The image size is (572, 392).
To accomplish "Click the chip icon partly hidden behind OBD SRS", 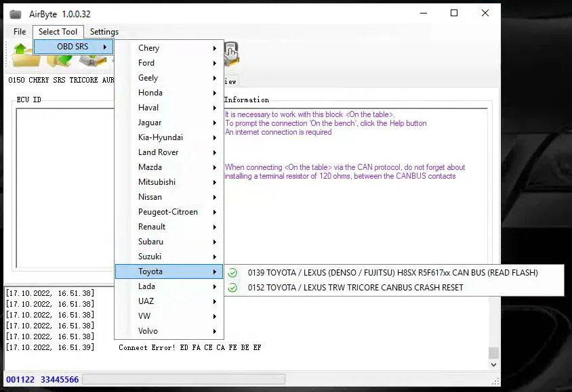I will coord(91,62).
